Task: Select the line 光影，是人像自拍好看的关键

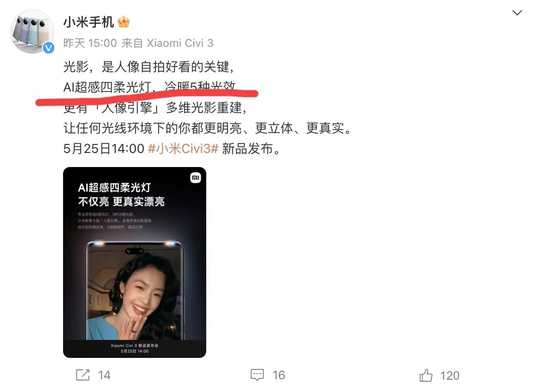Action: click(148, 66)
